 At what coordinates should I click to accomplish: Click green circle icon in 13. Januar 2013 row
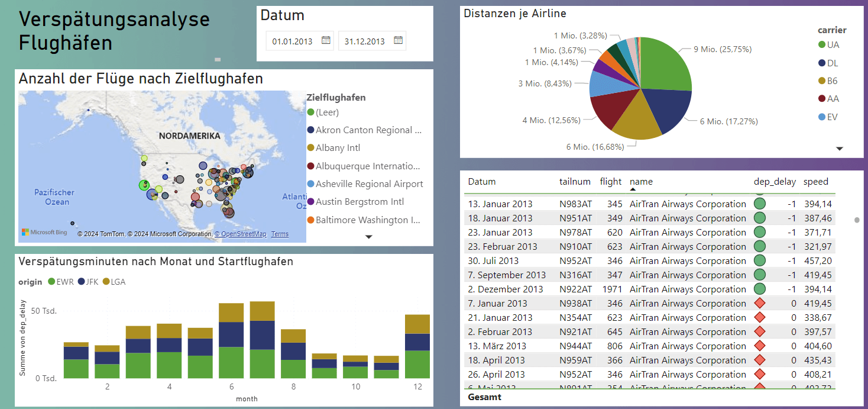(x=760, y=204)
